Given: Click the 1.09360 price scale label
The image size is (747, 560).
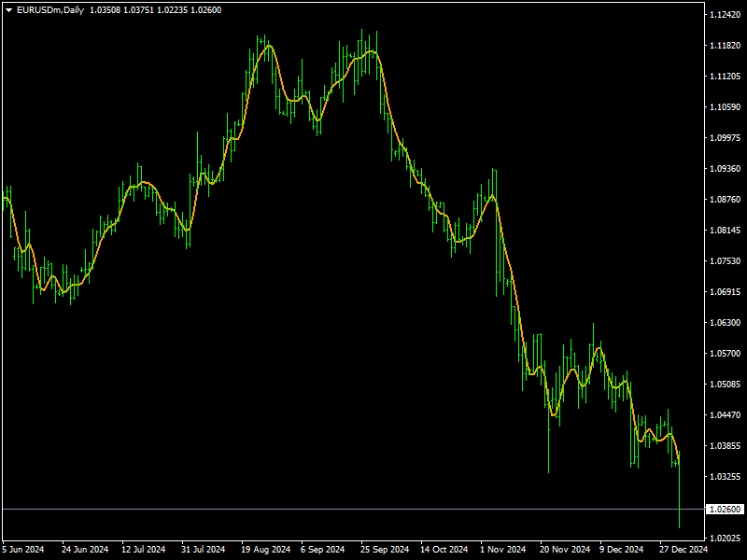Looking at the screenshot, I should (x=726, y=169).
